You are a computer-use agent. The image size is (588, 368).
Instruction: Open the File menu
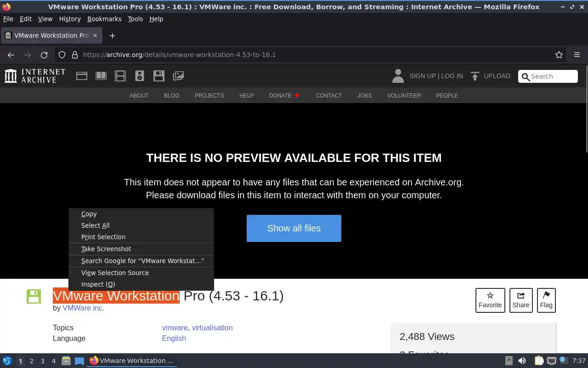tap(8, 19)
